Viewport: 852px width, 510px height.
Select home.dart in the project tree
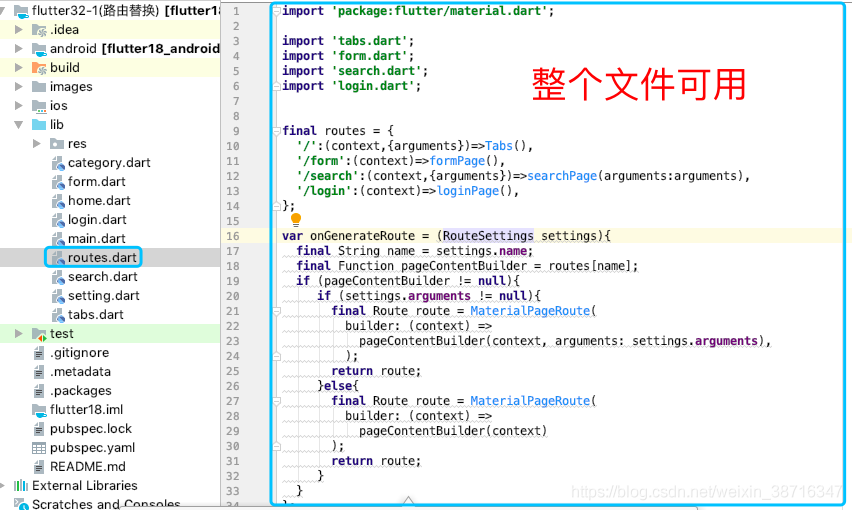(99, 200)
